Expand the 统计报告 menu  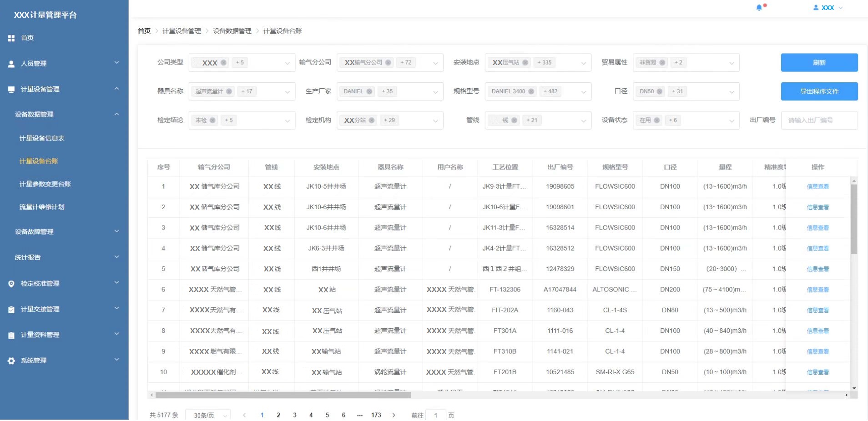[x=64, y=257]
